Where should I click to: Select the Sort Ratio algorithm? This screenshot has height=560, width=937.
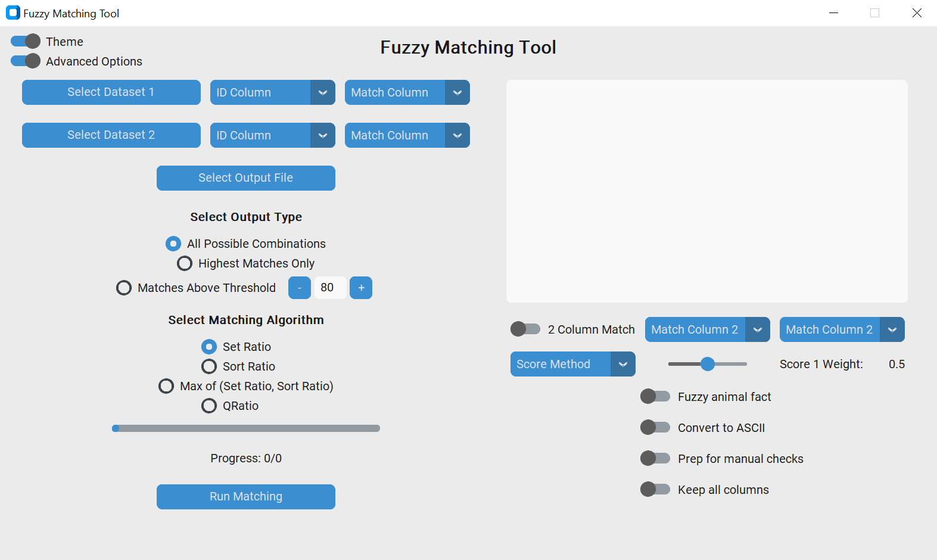(x=209, y=366)
